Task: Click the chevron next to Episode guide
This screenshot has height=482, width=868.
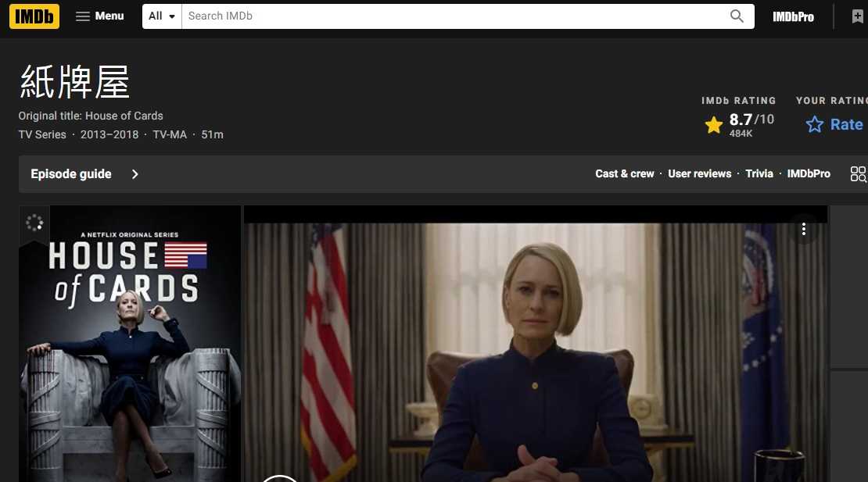Action: click(135, 174)
